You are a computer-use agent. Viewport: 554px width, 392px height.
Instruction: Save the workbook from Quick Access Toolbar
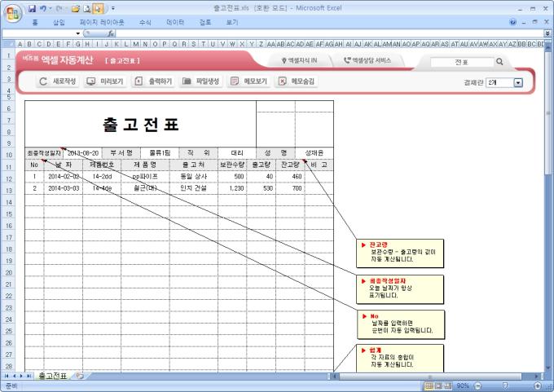point(33,8)
